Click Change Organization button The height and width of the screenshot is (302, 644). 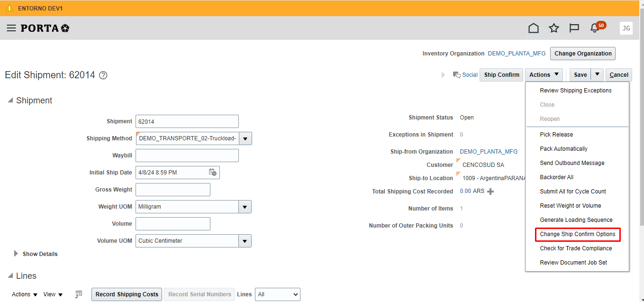(583, 54)
